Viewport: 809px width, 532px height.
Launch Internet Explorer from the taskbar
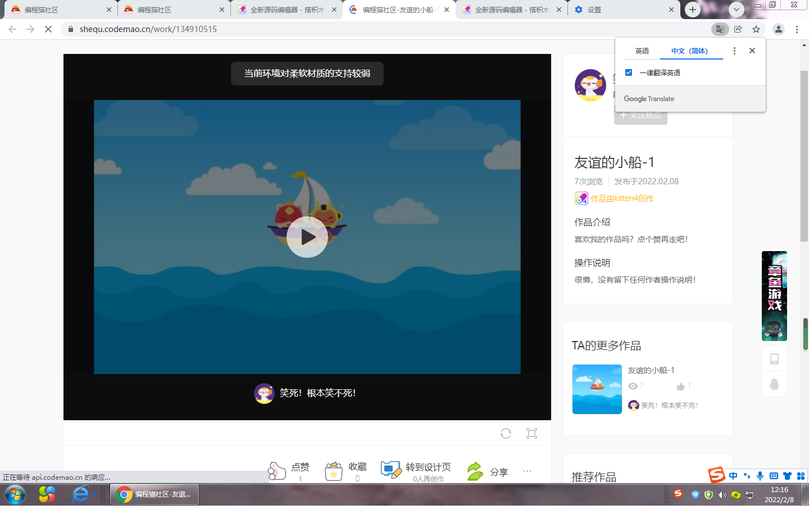(80, 494)
